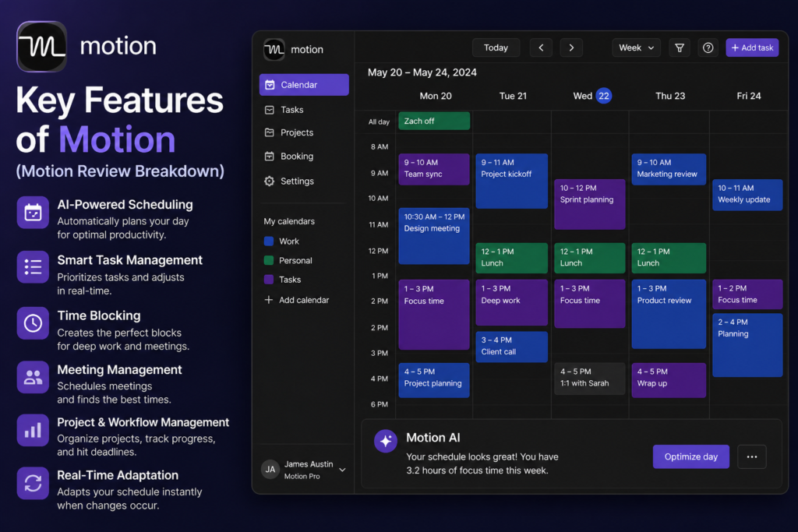Open the Team sync event
This screenshot has height=532, width=798.
point(434,169)
